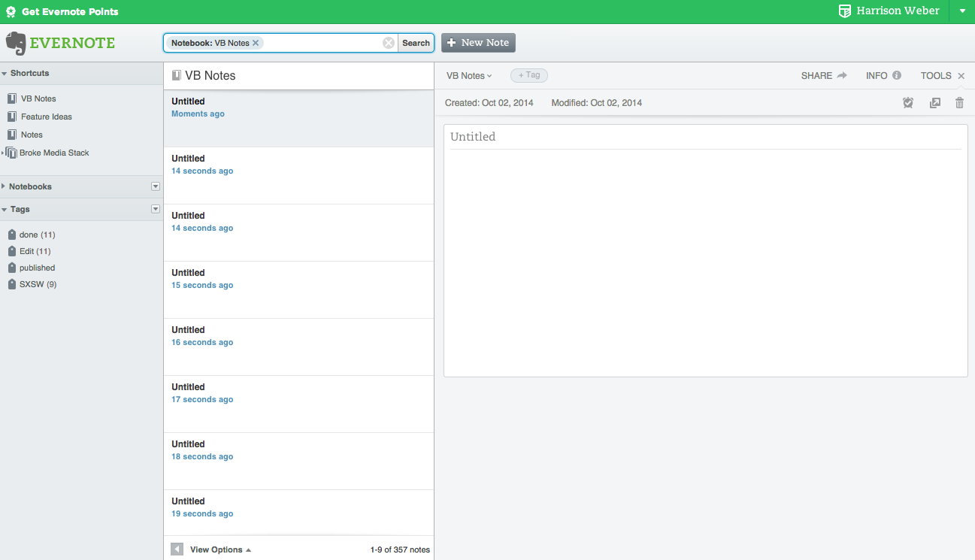The image size is (975, 560).
Task: Collapse the Tags section
Action: [x=4, y=210]
